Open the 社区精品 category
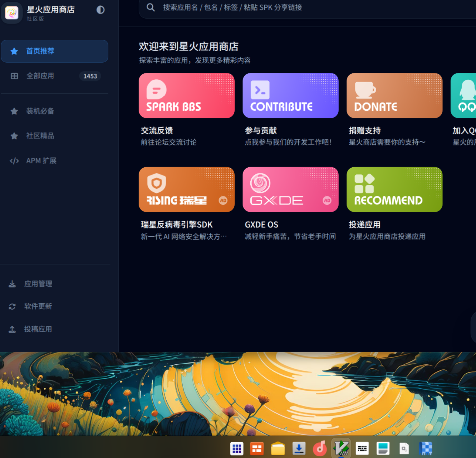This screenshot has width=476, height=458. point(54,136)
